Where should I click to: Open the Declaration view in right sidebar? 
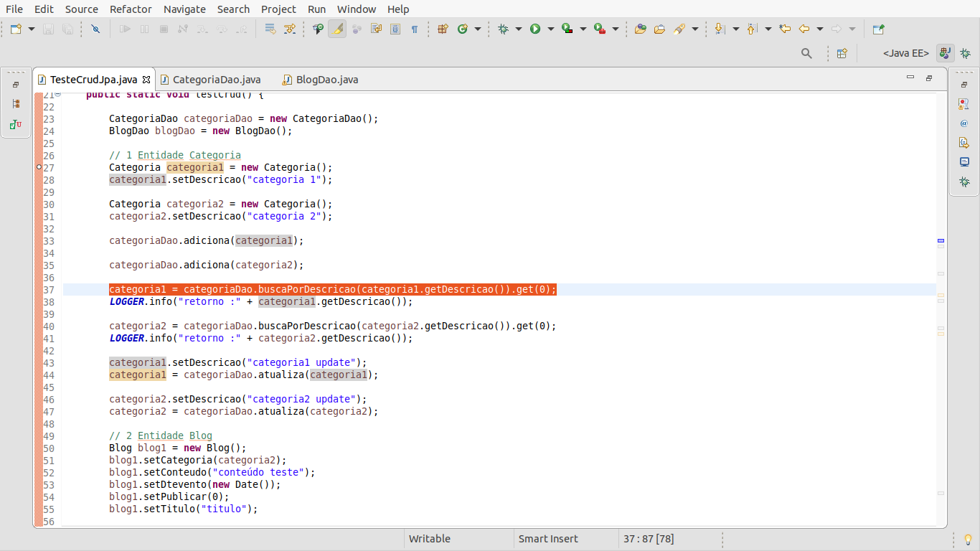(x=964, y=143)
